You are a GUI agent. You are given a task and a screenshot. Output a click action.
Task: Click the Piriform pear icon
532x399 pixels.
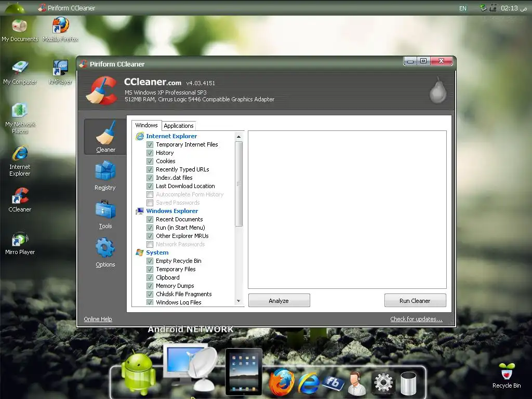pos(438,90)
